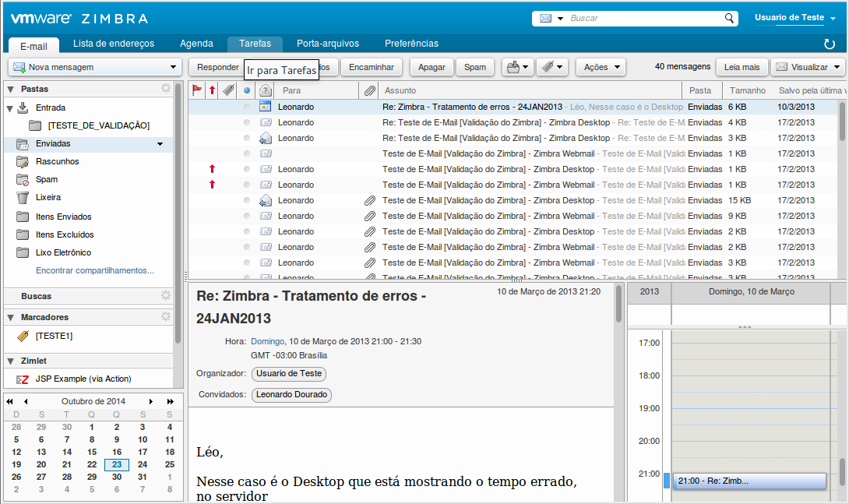Go to next year in mini calendar

click(170, 401)
